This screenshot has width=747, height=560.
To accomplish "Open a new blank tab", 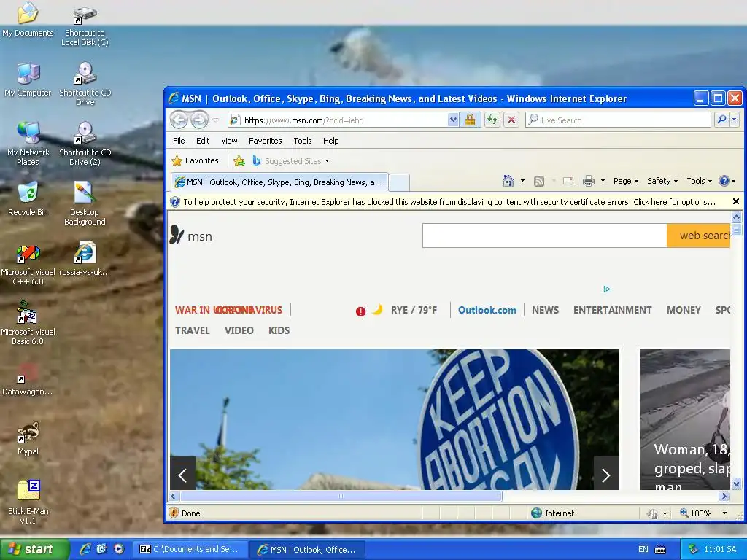I will click(x=399, y=182).
